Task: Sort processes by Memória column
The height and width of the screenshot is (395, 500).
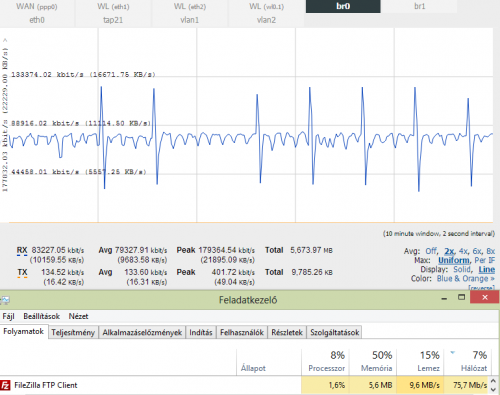Action: click(373, 362)
